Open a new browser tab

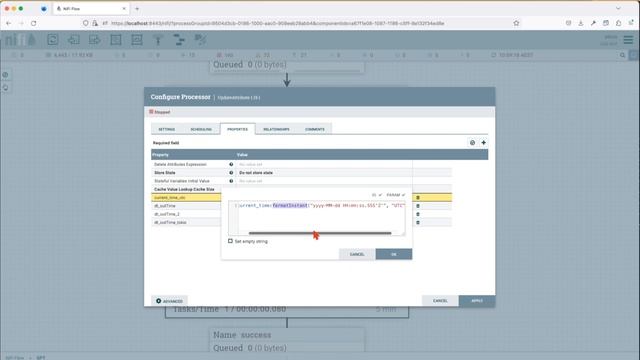(x=137, y=9)
